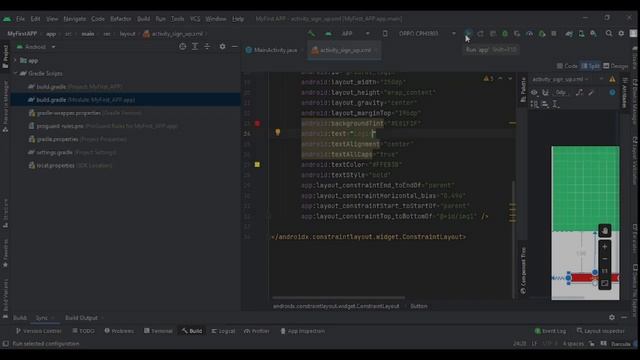Click the yellow color gutter square
The image size is (640, 360).
point(257,164)
